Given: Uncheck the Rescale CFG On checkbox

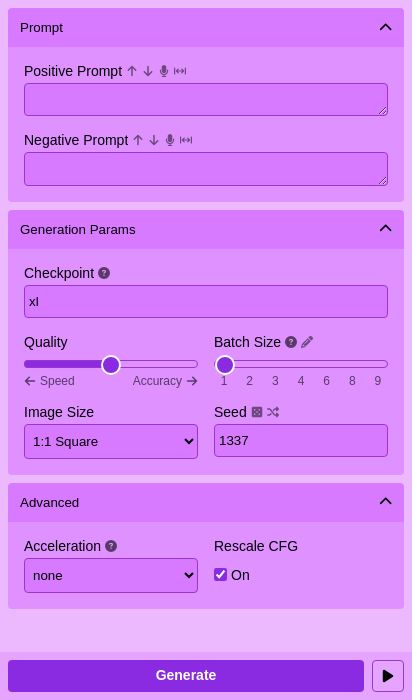Looking at the screenshot, I should (221, 575).
